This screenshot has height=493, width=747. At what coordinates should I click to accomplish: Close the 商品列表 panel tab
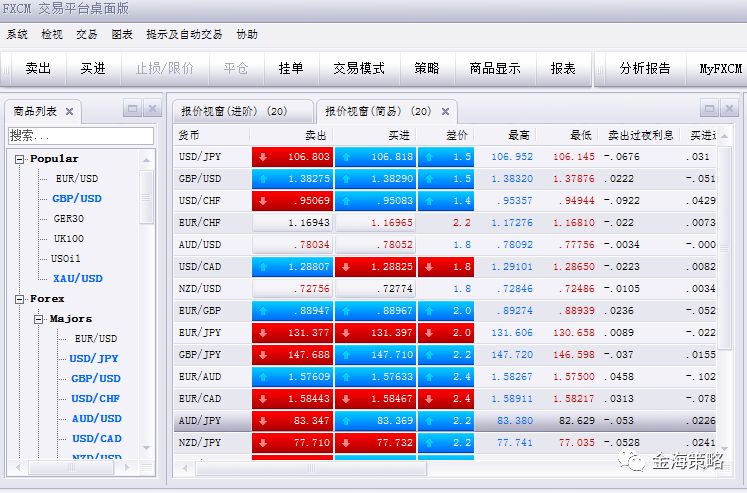point(70,111)
